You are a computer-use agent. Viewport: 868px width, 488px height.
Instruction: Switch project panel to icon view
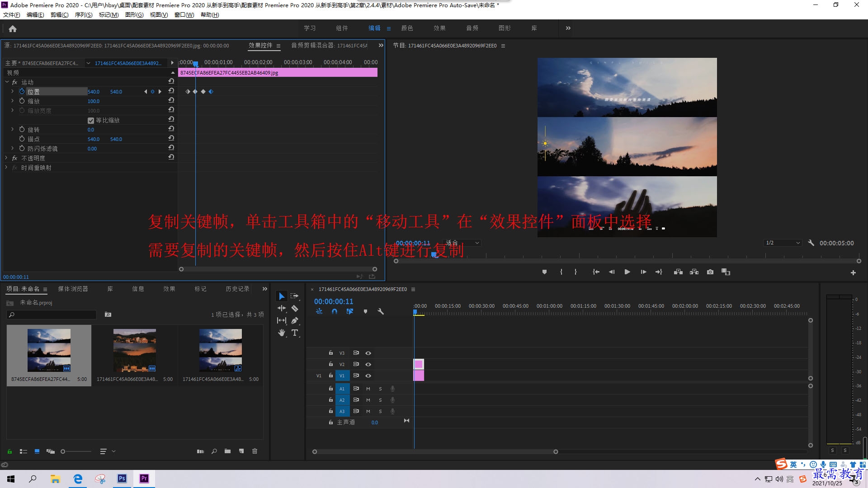click(37, 451)
